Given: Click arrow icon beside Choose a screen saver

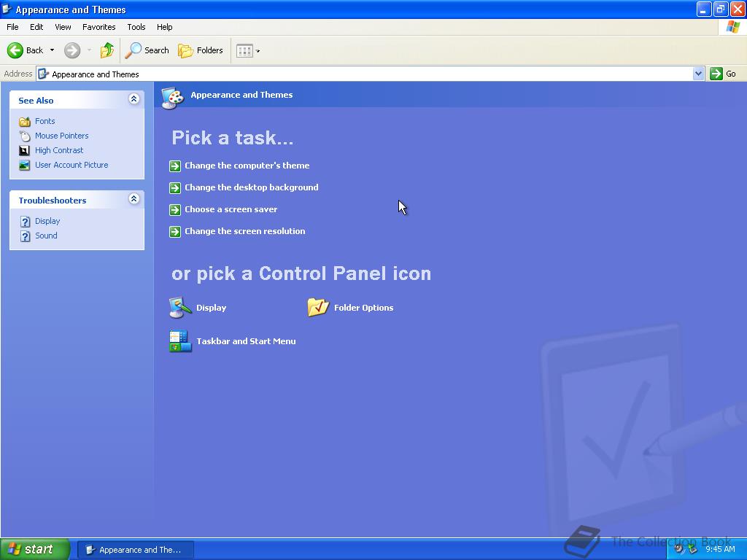Looking at the screenshot, I should pos(175,209).
